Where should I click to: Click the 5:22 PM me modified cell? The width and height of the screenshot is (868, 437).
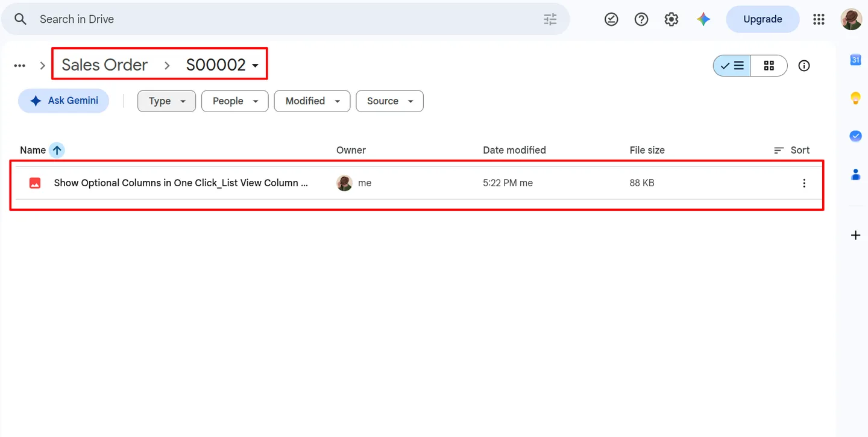click(x=508, y=183)
